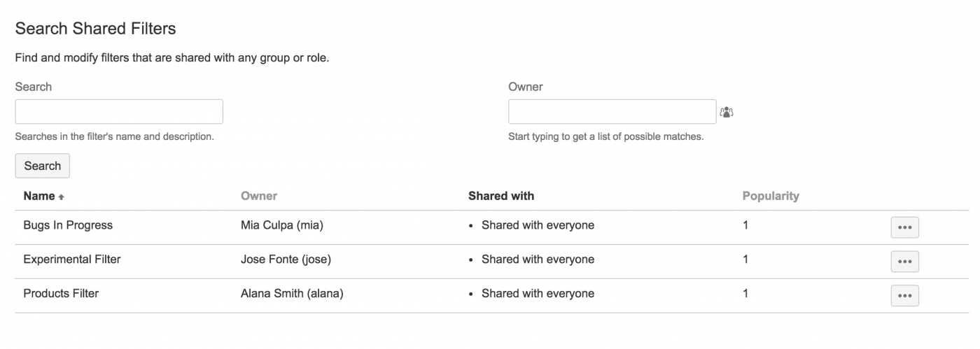Sort the table by Popularity column header

click(x=771, y=196)
